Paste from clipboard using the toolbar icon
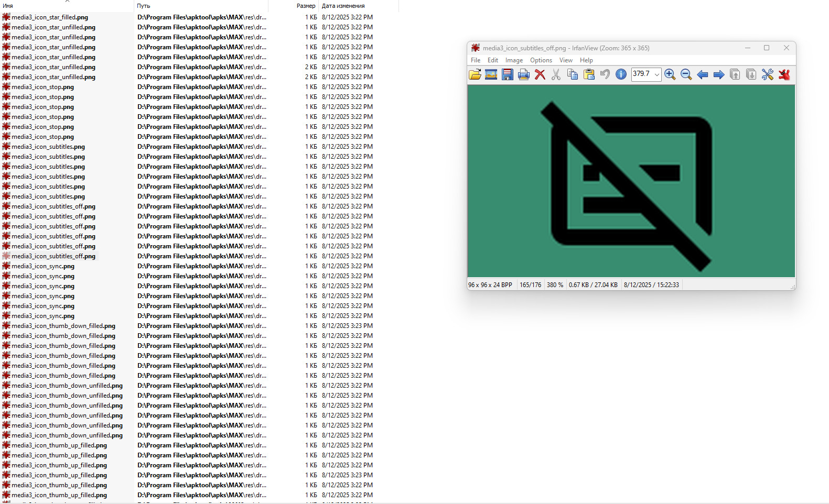Screen dimensions: 829x504 pyautogui.click(x=589, y=74)
